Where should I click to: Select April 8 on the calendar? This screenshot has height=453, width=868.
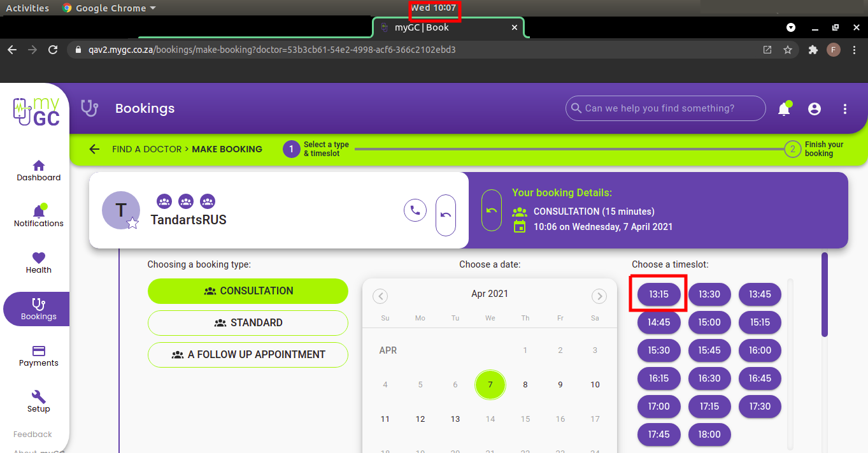point(525,385)
